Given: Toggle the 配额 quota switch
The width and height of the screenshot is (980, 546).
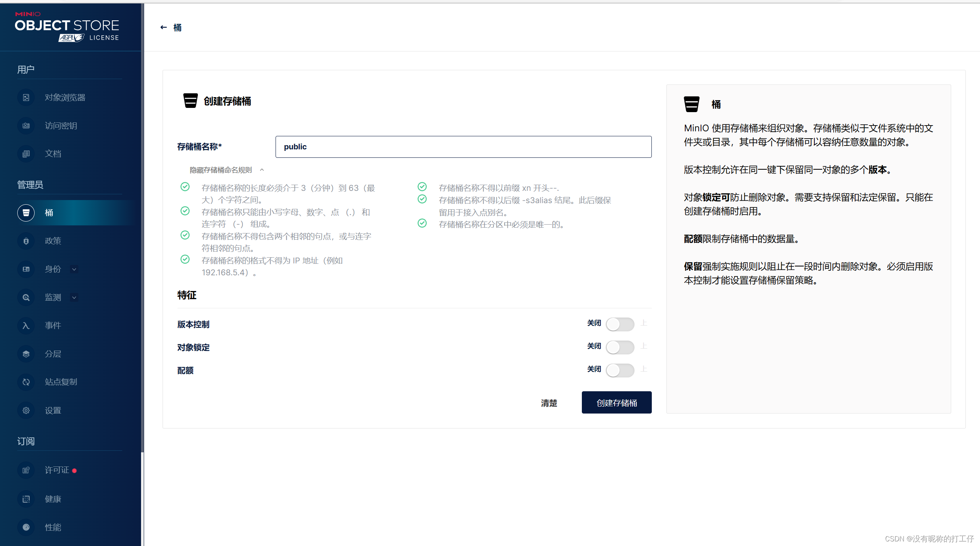Looking at the screenshot, I should pyautogui.click(x=620, y=370).
